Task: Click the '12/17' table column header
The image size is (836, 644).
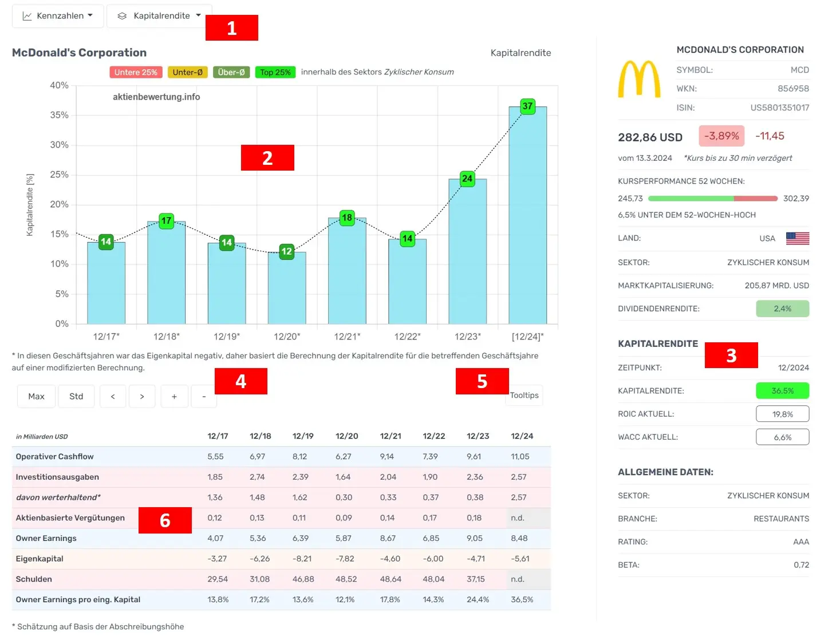Action: [218, 436]
